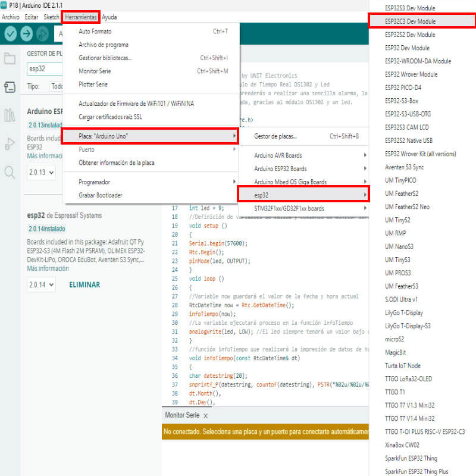This screenshot has width=476, height=476.
Task: Choose ESP32C3 Dev Module board
Action: 411,21
